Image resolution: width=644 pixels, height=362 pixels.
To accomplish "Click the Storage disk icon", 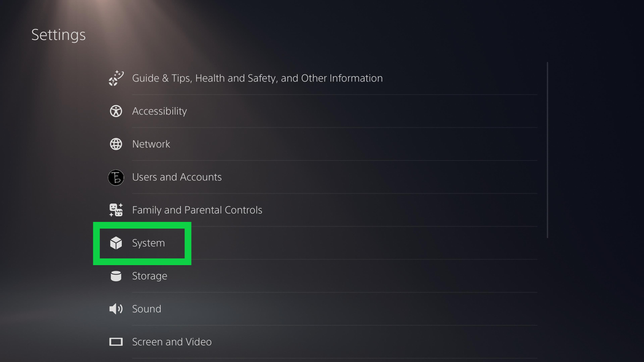I will click(x=116, y=276).
